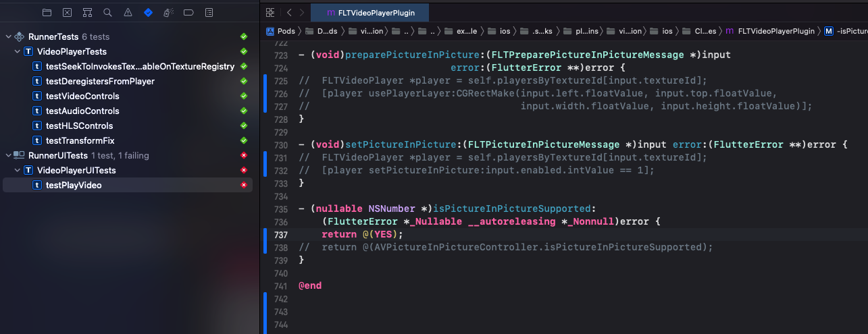This screenshot has height=334, width=868.
Task: Select testTransformFix test
Action: click(128, 140)
